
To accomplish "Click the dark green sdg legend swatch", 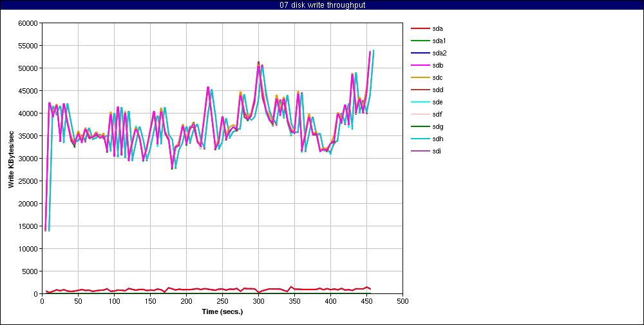I will [x=420, y=126].
